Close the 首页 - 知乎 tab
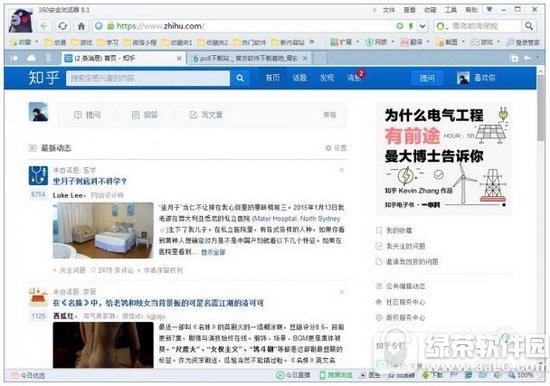 [x=179, y=58]
